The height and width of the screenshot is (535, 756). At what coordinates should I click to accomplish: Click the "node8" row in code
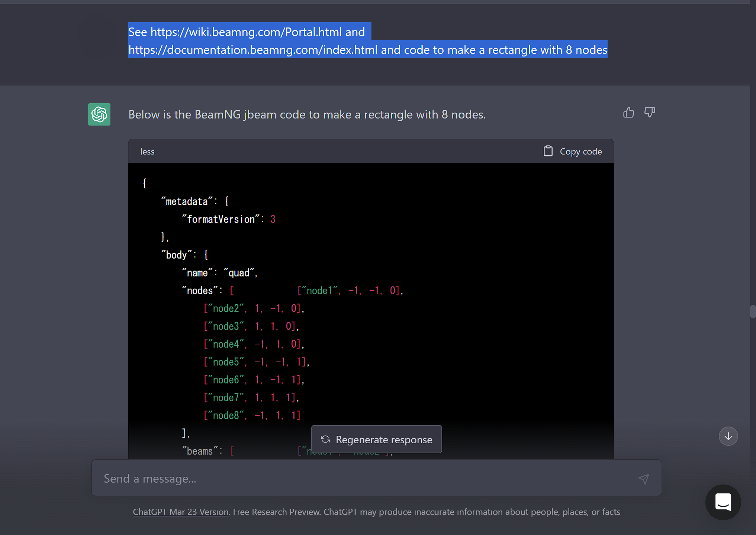coord(252,415)
